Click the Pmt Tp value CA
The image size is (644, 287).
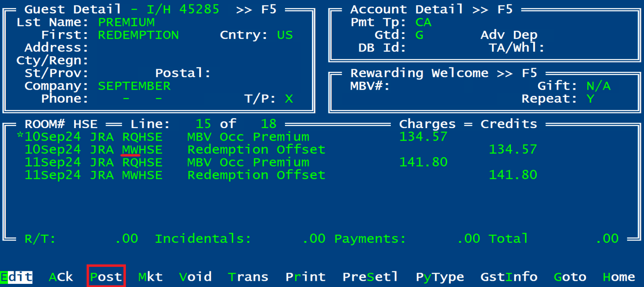point(423,22)
